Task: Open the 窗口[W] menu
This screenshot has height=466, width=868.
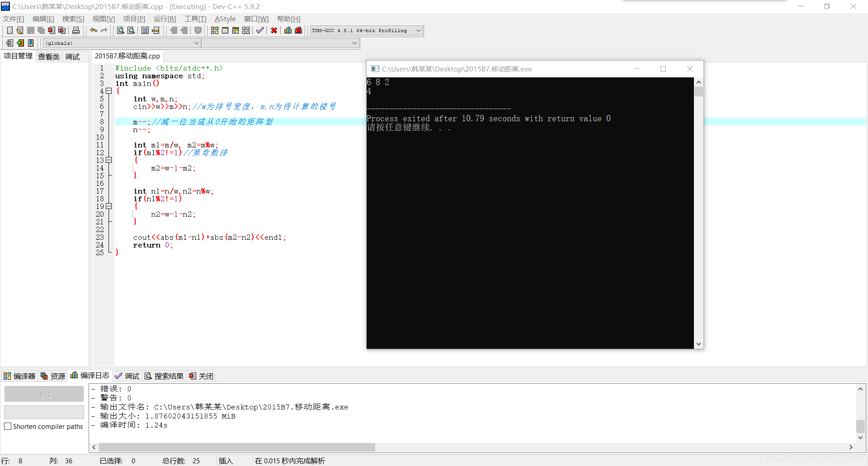Action: pos(256,19)
